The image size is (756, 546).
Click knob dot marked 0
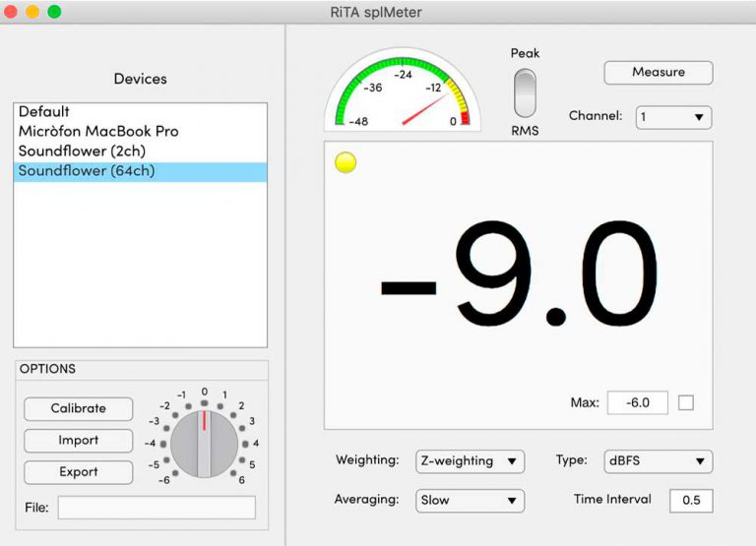(x=205, y=403)
